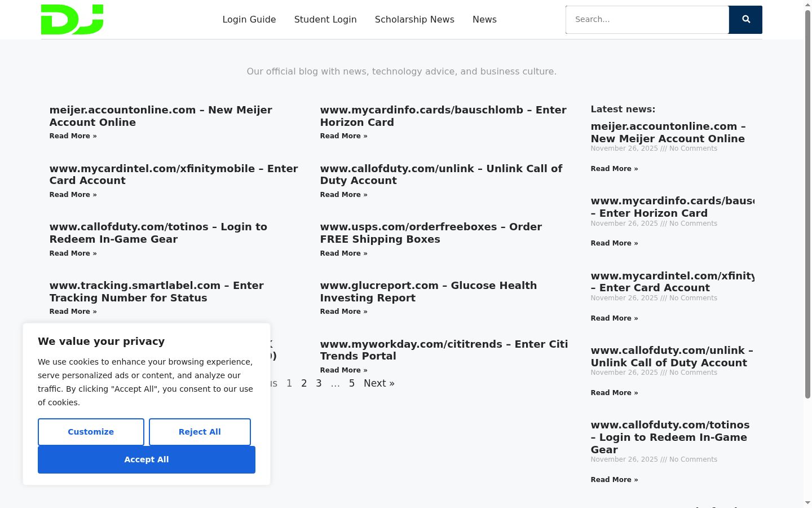
Task: Sidebar Read More for mycardintel Enter Card Account
Action: pyautogui.click(x=615, y=318)
